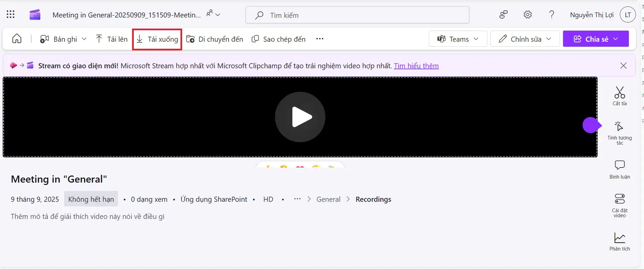
Task: Open the Cắt tỉa trim tool
Action: tap(619, 96)
